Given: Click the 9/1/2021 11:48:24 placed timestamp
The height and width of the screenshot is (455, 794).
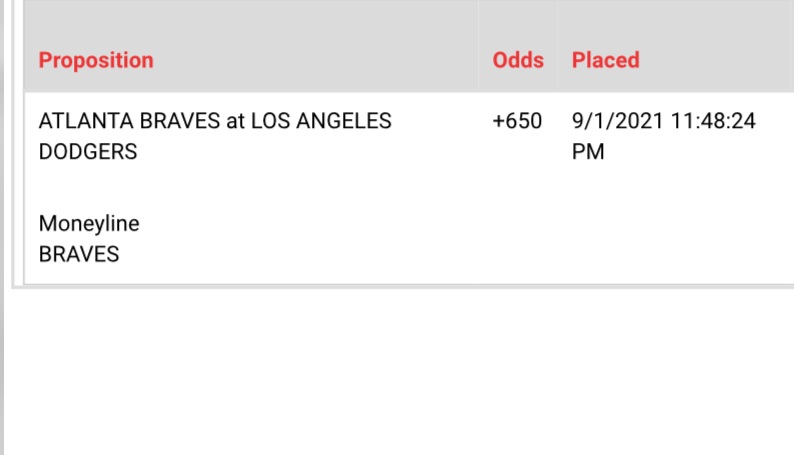Looking at the screenshot, I should coord(664,121).
